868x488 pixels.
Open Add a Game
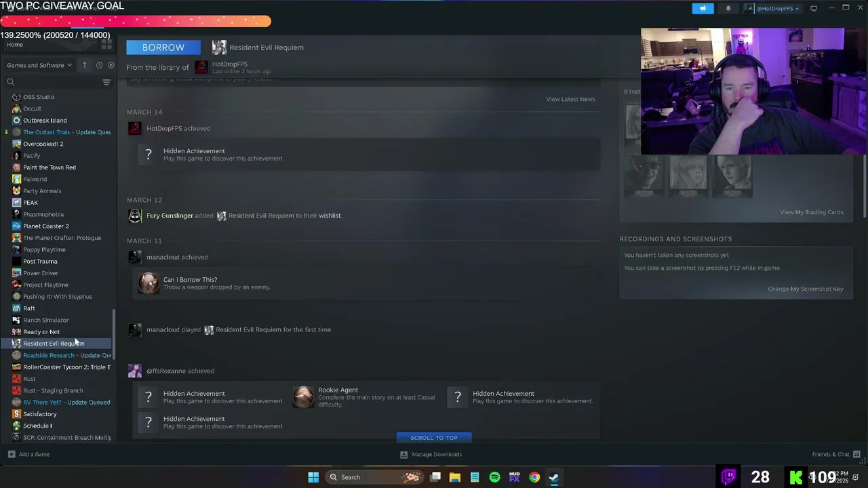pos(28,454)
